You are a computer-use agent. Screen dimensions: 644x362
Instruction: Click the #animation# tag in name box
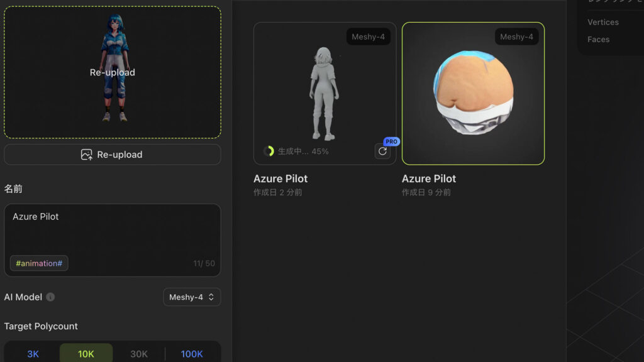click(39, 263)
